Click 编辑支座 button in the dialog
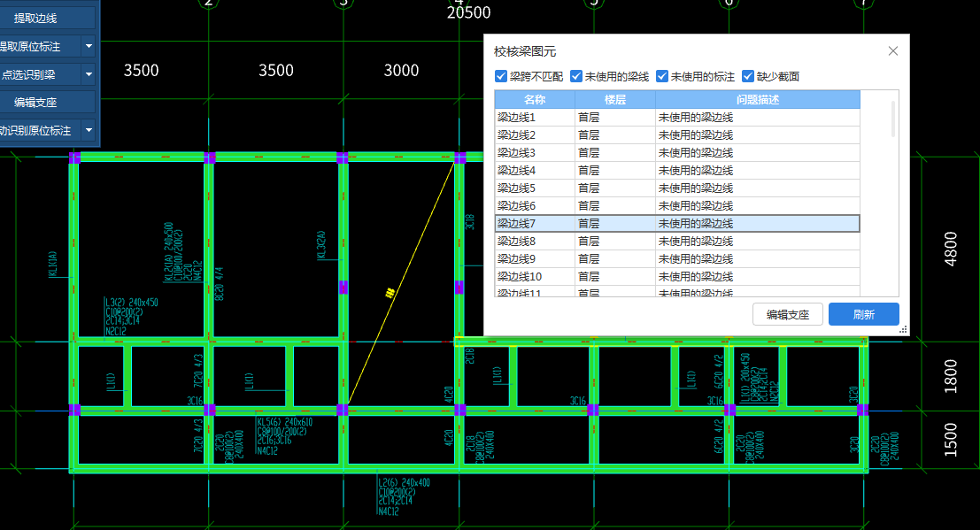Viewport: 980px width, 530px height. [x=788, y=314]
